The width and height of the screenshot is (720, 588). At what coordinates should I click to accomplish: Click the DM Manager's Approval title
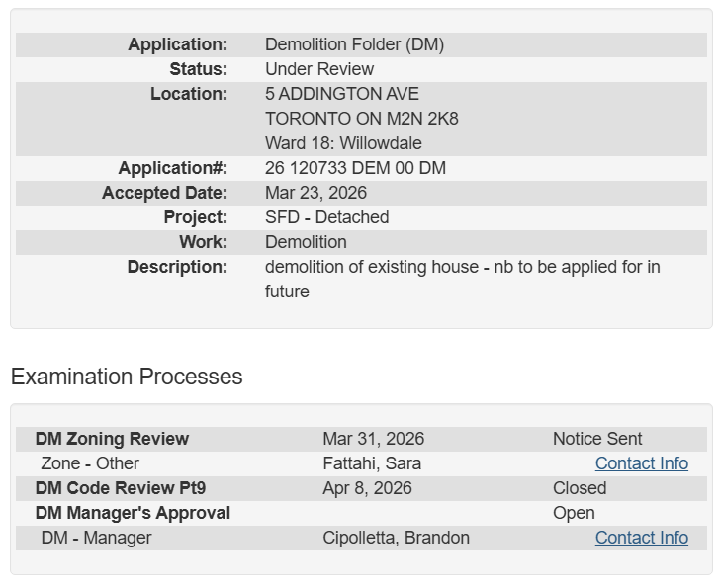coord(133,513)
